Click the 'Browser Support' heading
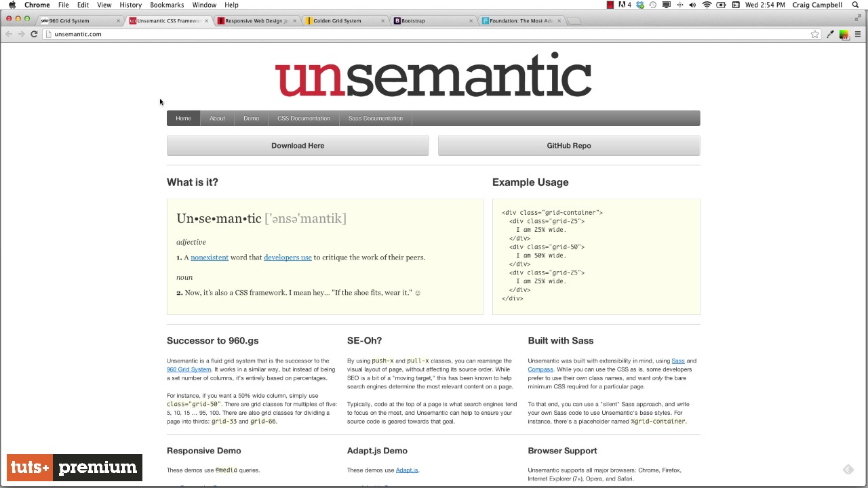This screenshot has height=488, width=868. click(562, 451)
